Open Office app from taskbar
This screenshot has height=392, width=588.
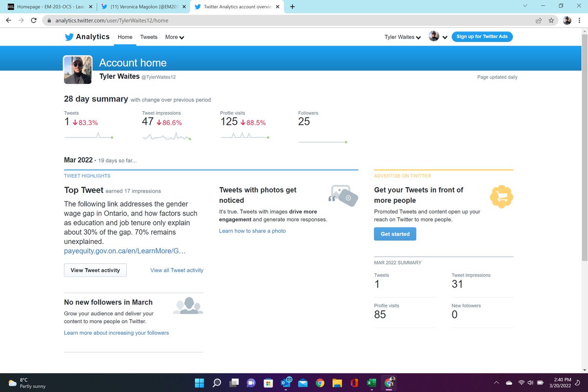point(354,382)
